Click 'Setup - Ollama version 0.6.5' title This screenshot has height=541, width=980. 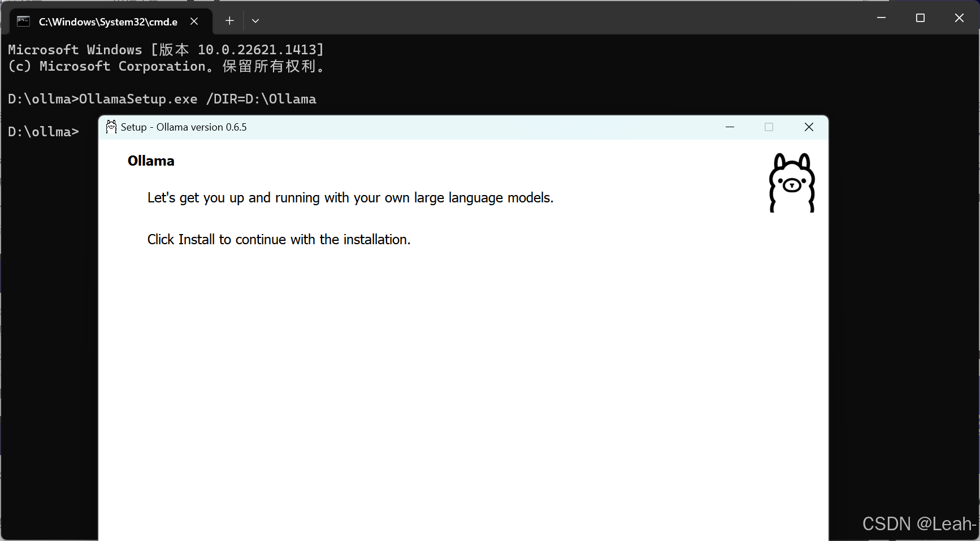coord(184,127)
